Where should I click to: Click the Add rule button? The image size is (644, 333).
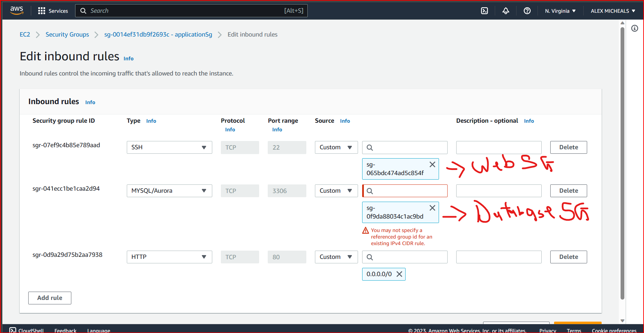coord(49,298)
